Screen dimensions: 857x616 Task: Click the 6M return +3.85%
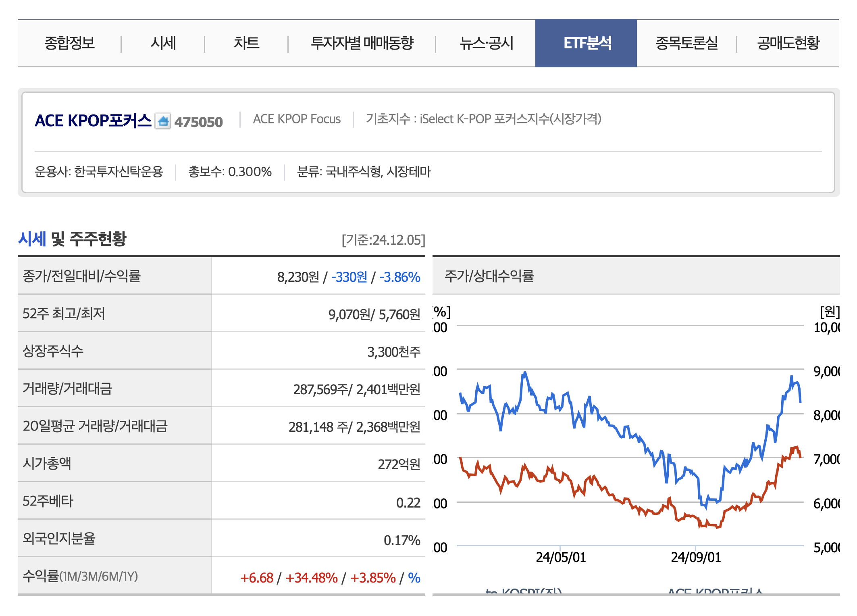coord(373,578)
